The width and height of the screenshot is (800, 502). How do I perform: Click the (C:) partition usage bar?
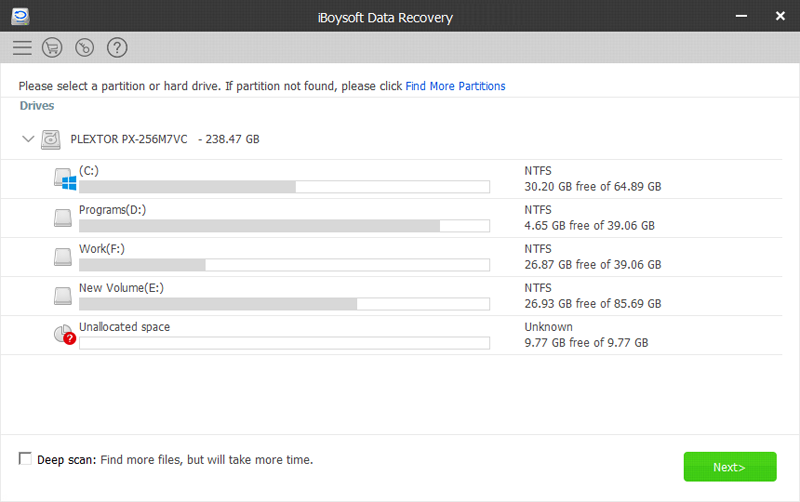(x=284, y=187)
